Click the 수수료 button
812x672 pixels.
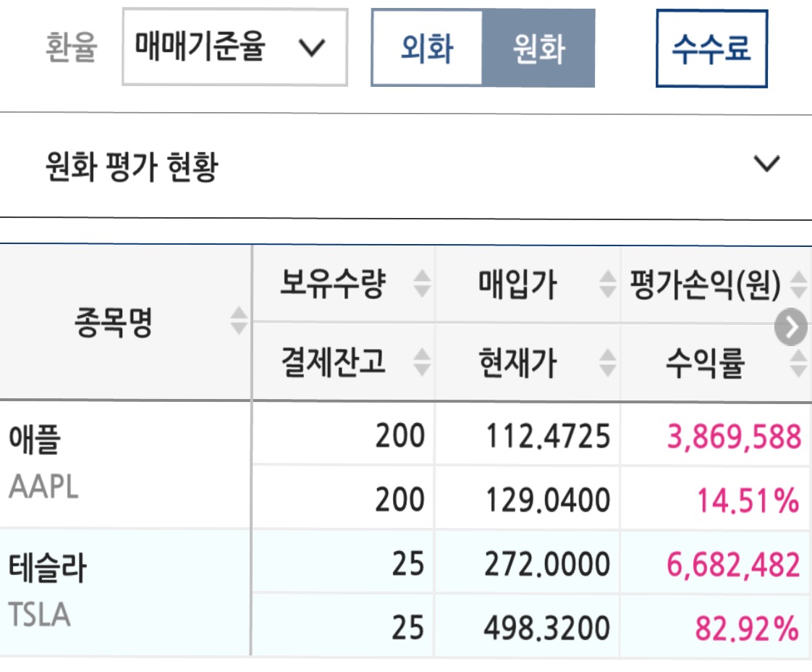[711, 49]
